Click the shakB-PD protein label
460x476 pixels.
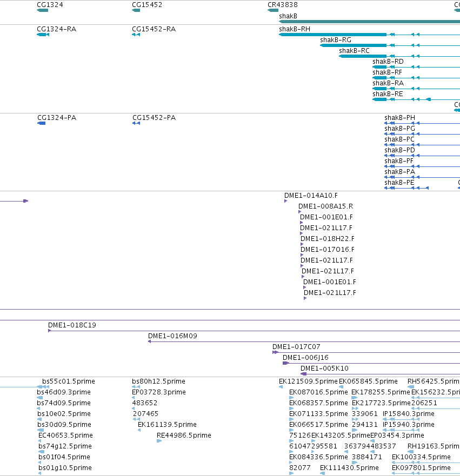(399, 150)
